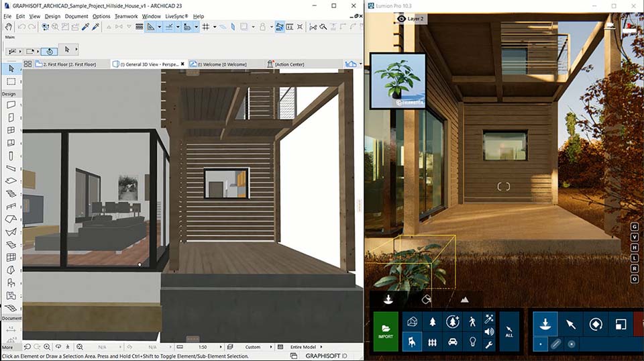This screenshot has width=644, height=361.
Task: Toggle ARCHICAD grid snap icon
Action: click(205, 27)
